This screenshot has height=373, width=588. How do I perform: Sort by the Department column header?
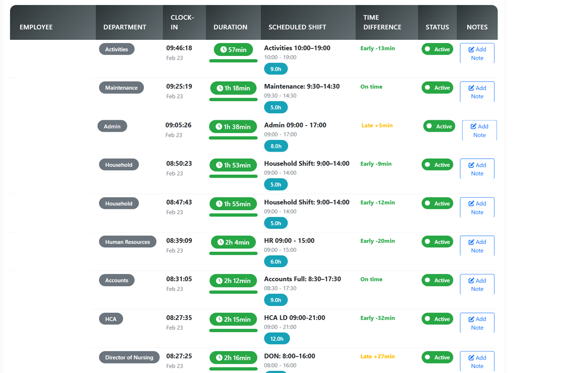point(125,27)
